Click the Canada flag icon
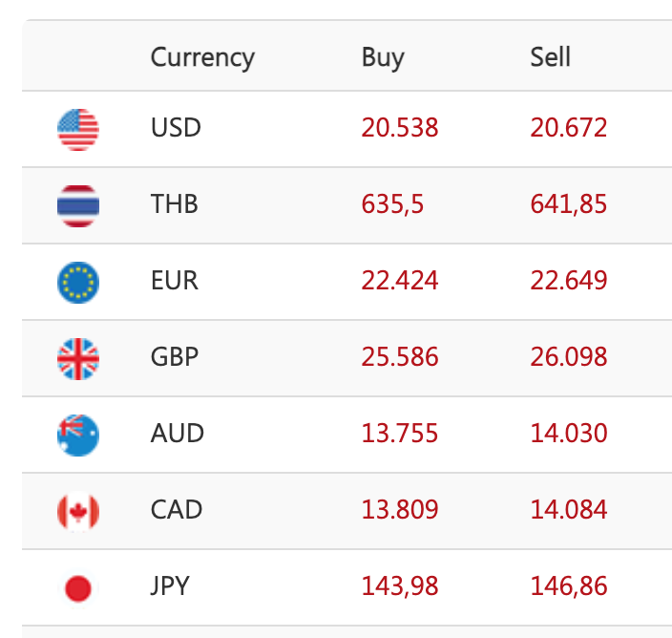Screen dimensions: 672x638 pos(77,511)
